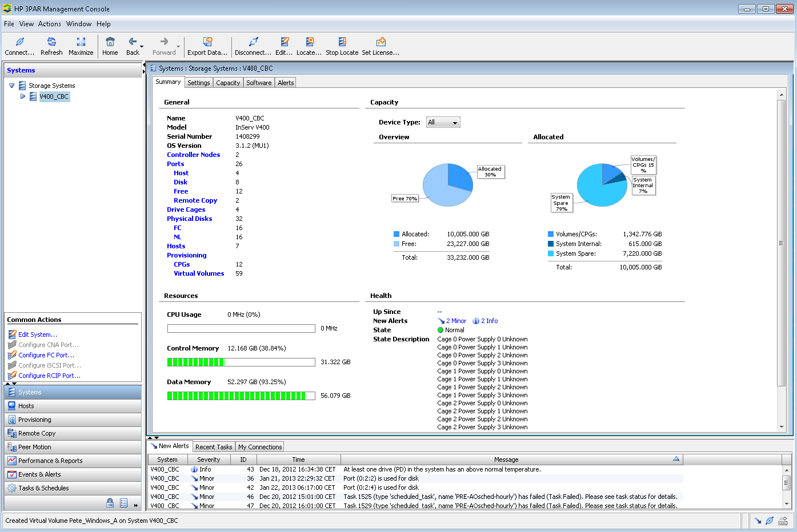The image size is (797, 532).
Task: Open the Provisioning manager pane
Action: click(73, 420)
